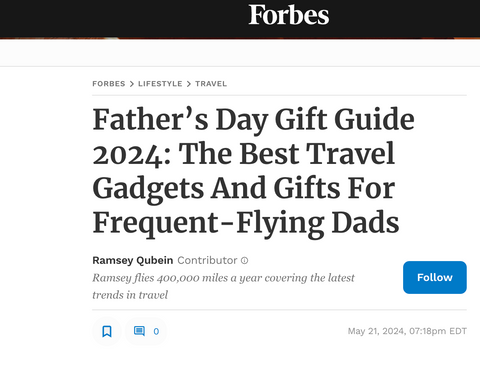The width and height of the screenshot is (480, 377).
Task: Go to the LIFESTYLE breadcrumb section
Action: pyautogui.click(x=160, y=84)
